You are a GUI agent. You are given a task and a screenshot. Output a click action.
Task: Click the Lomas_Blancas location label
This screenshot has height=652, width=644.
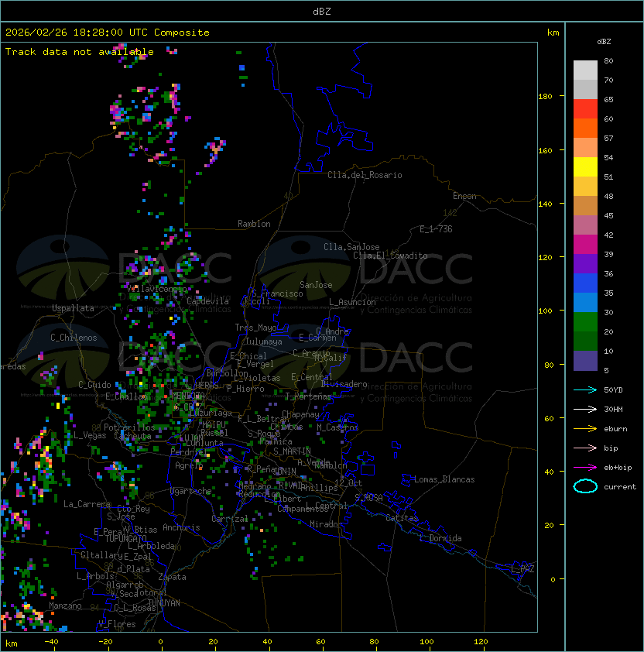(x=444, y=479)
